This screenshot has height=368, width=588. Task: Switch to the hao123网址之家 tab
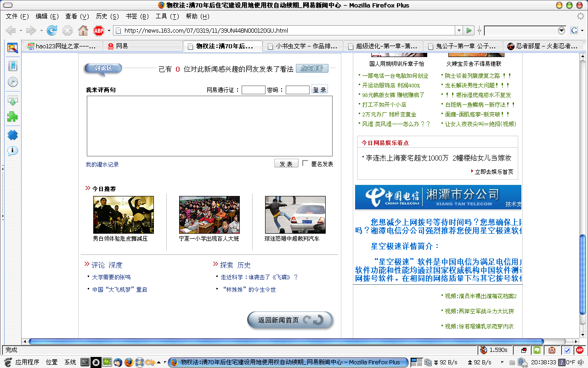(x=62, y=46)
